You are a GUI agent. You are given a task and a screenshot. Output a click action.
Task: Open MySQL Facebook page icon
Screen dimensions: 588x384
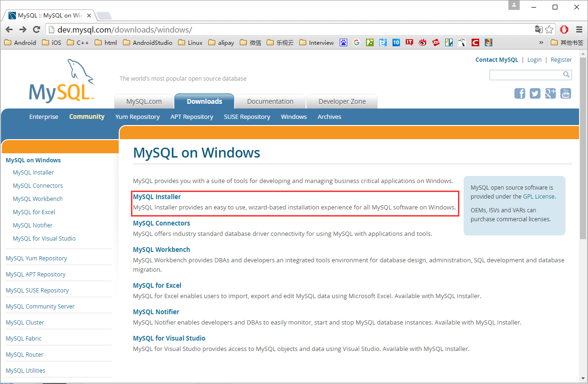coord(520,93)
